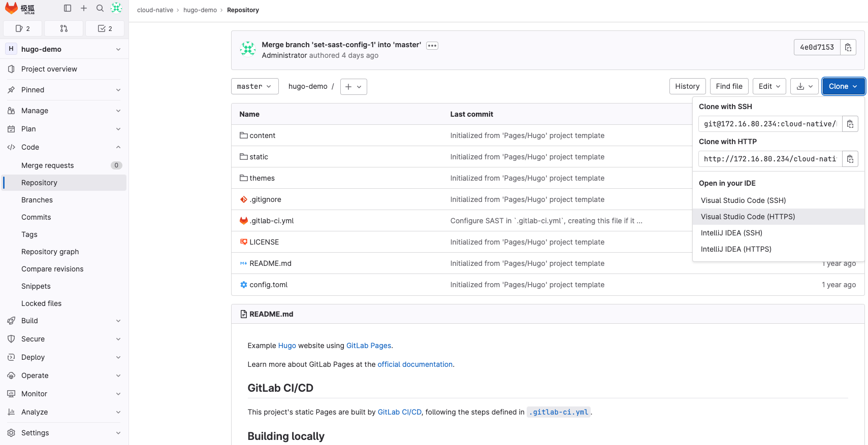Viewport: 868px width, 445px height.
Task: Select IntelliJ IDEA (SSH)
Action: tap(779, 233)
